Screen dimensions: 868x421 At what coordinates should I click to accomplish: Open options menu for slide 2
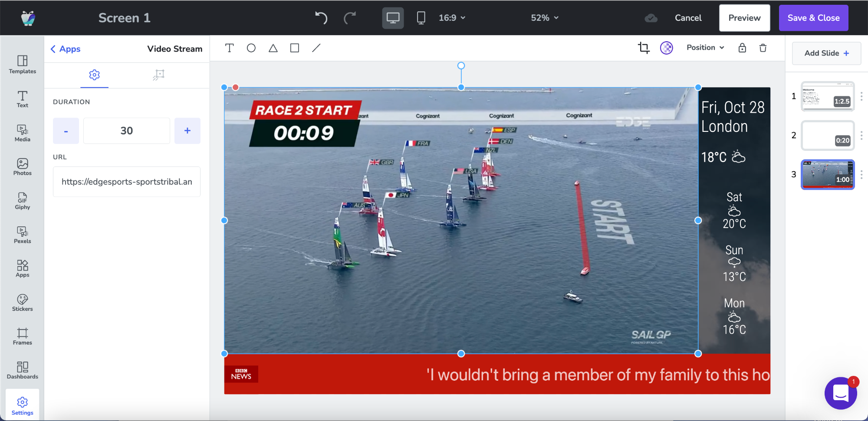pyautogui.click(x=861, y=135)
